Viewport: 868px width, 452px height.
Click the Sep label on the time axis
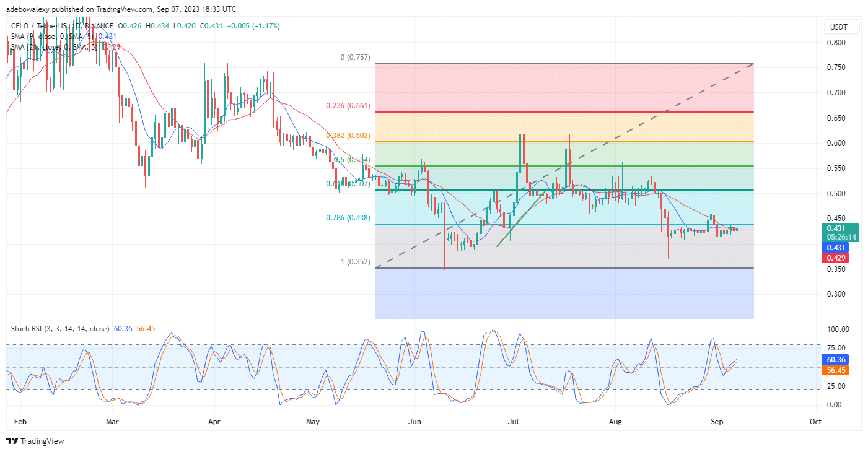click(717, 420)
